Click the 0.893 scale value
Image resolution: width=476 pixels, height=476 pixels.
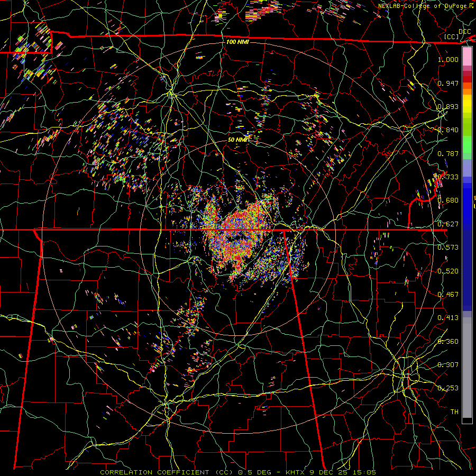point(448,106)
